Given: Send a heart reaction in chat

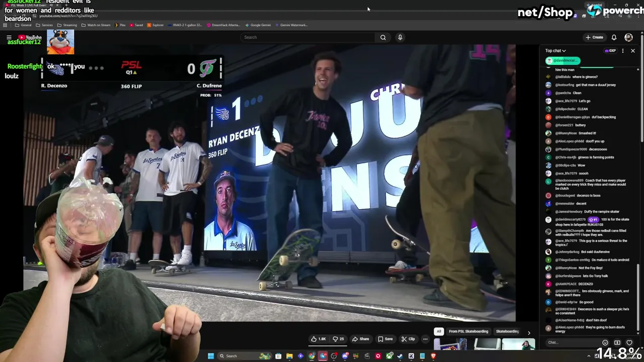Looking at the screenshot, I should click(629, 342).
